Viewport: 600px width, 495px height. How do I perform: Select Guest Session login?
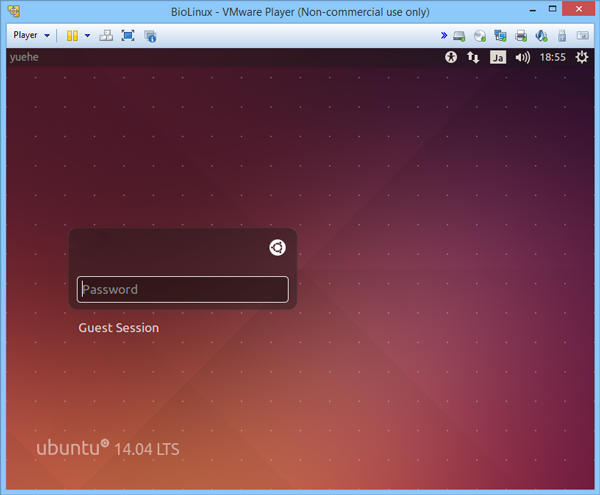click(x=119, y=328)
